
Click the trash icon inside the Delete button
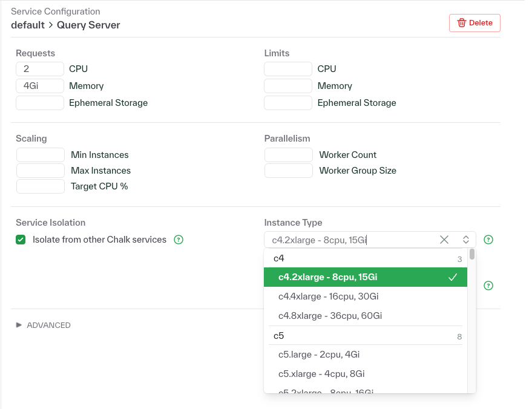pos(462,22)
